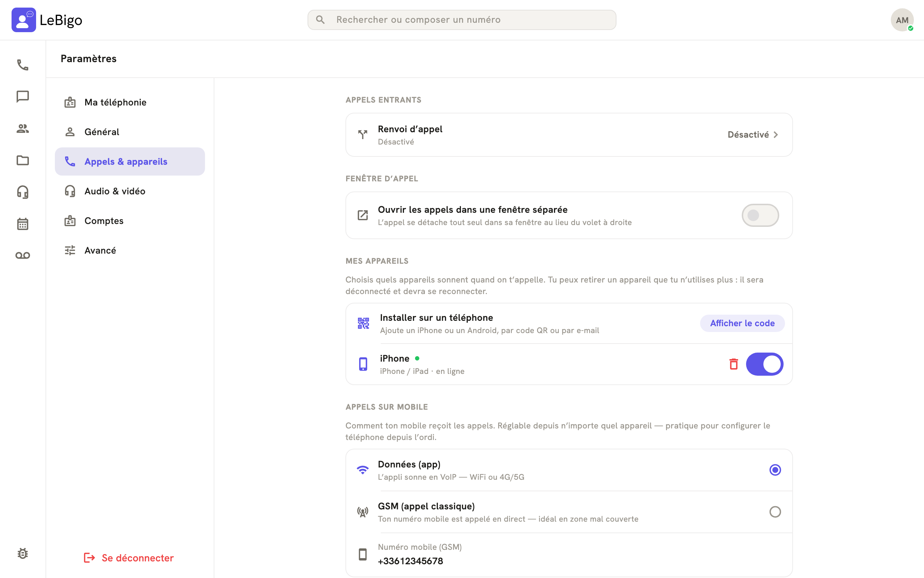924x578 pixels.
Task: Click the call forwarding arrow icon
Action: [x=362, y=134]
